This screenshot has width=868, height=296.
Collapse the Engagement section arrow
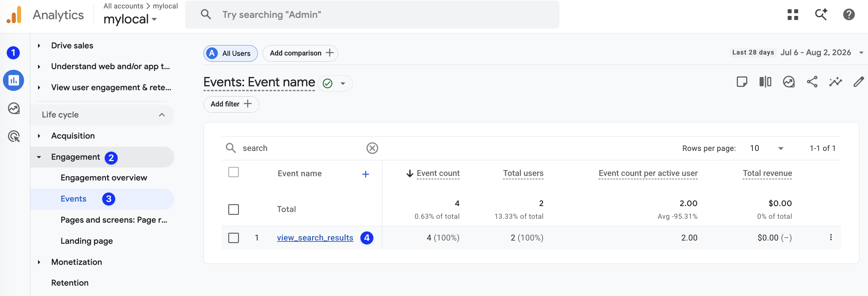[39, 157]
